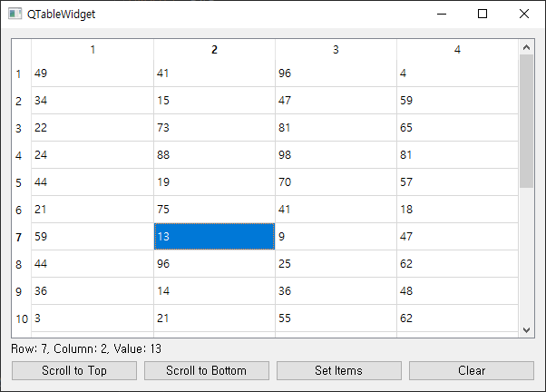Select row header 10
Viewport: 546px width, 392px height.
pos(22,318)
